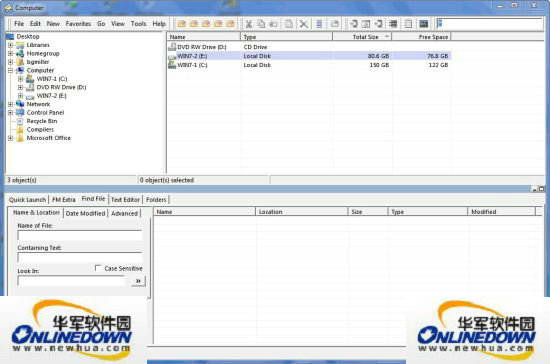
Task: Expand DVD RW Drive (D:) in the tree
Action: pyautogui.click(x=20, y=87)
